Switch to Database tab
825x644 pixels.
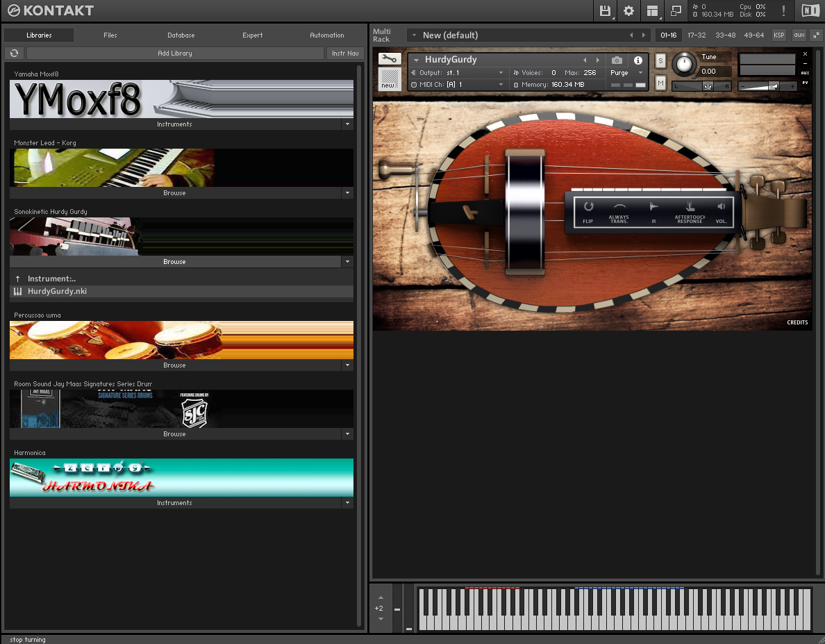point(181,35)
